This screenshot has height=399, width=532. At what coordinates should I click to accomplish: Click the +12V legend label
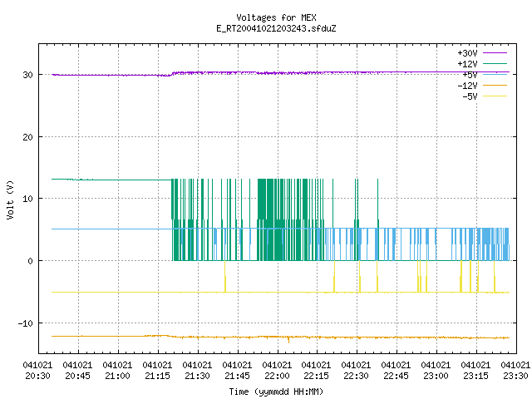pyautogui.click(x=467, y=64)
